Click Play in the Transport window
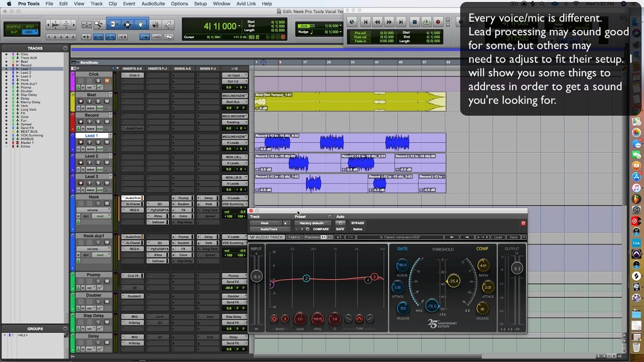The image size is (644, 362). point(426,22)
